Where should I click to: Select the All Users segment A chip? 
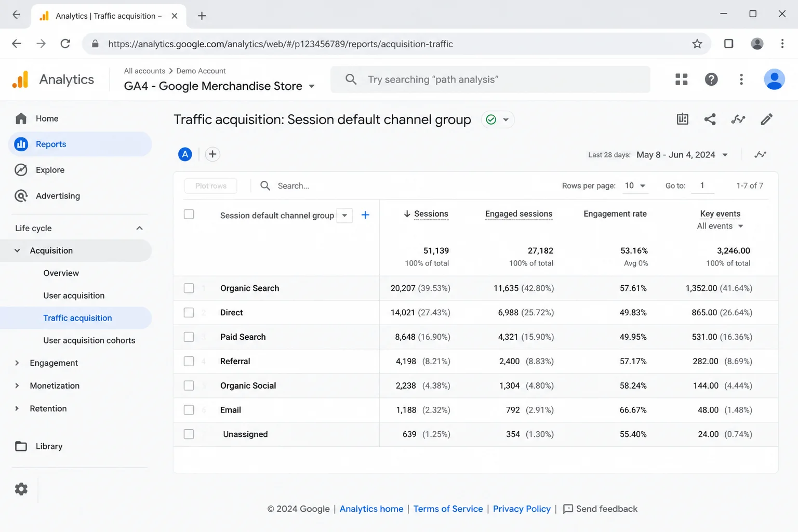pos(185,154)
